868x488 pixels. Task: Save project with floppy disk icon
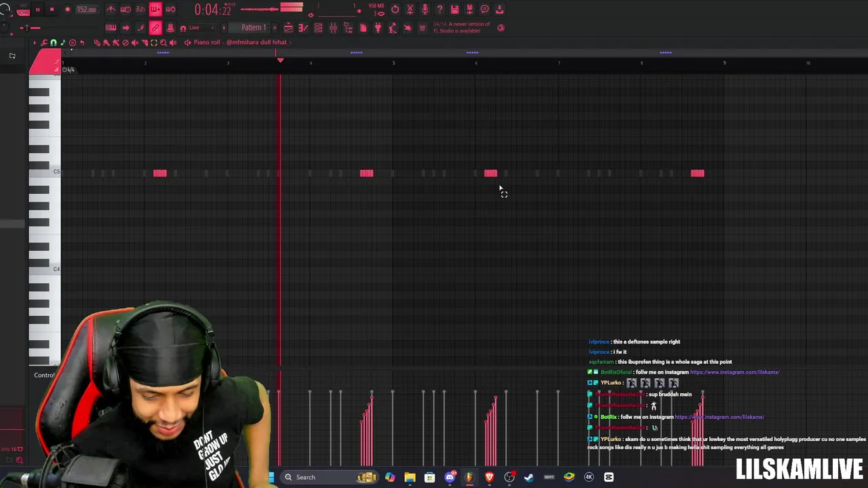[x=455, y=9]
